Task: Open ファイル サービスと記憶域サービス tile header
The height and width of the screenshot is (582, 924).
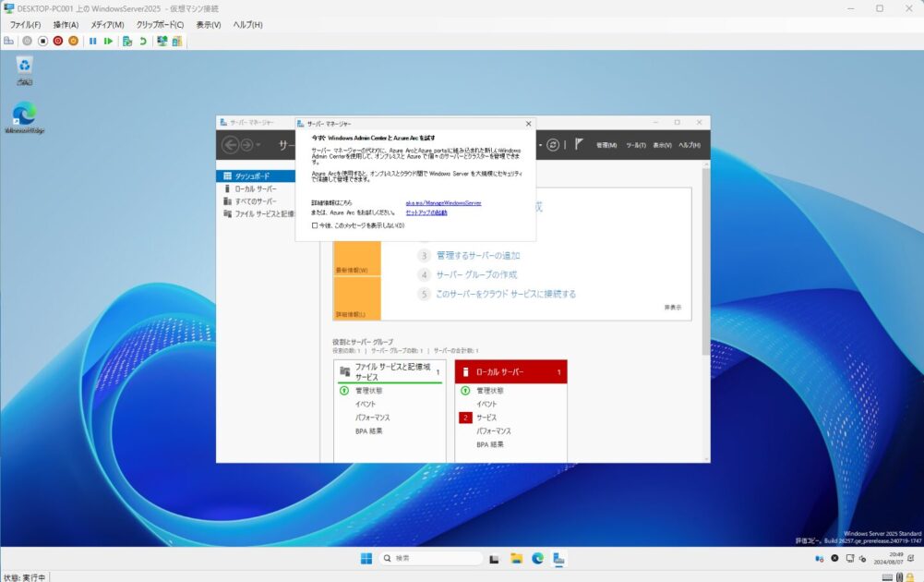Action: [390, 371]
